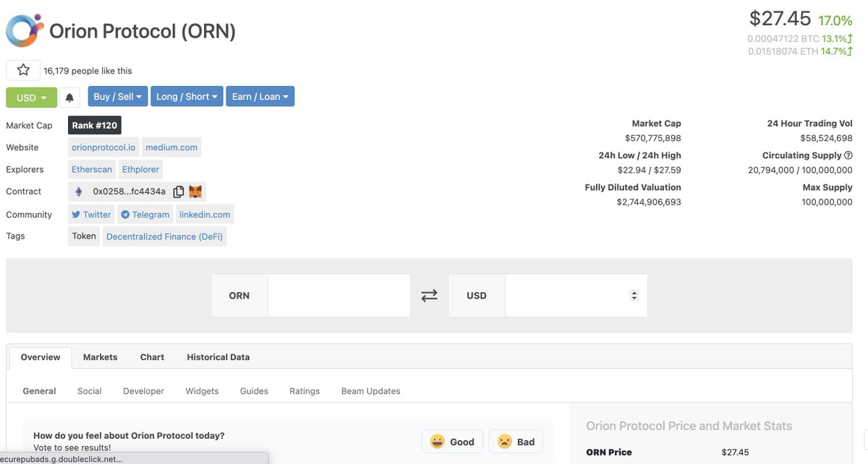
Task: Open the Telegram community link
Action: 145,215
